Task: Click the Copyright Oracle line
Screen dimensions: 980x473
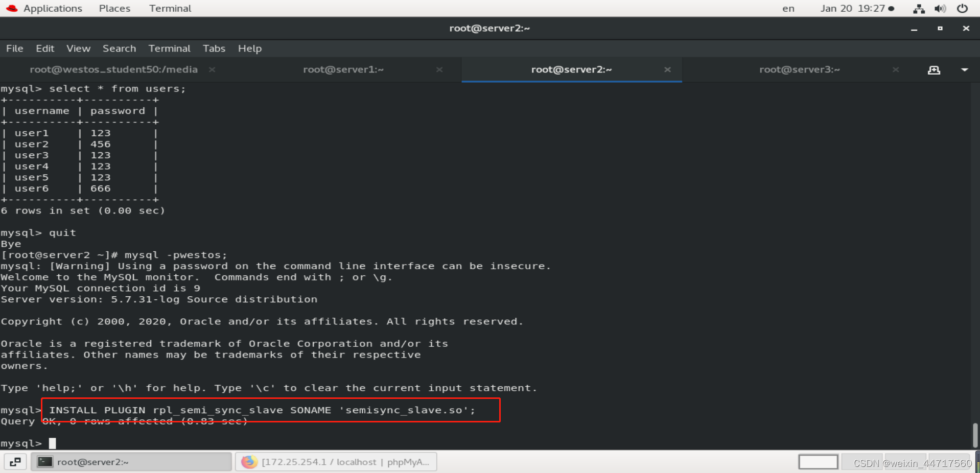Action: [262, 321]
